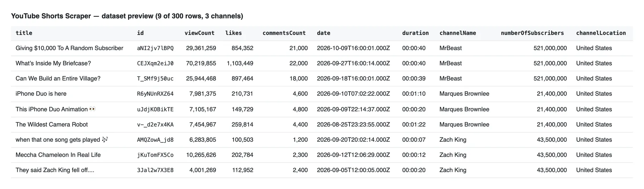Click United States in the $10,000 row
The image size is (644, 189).
click(594, 48)
